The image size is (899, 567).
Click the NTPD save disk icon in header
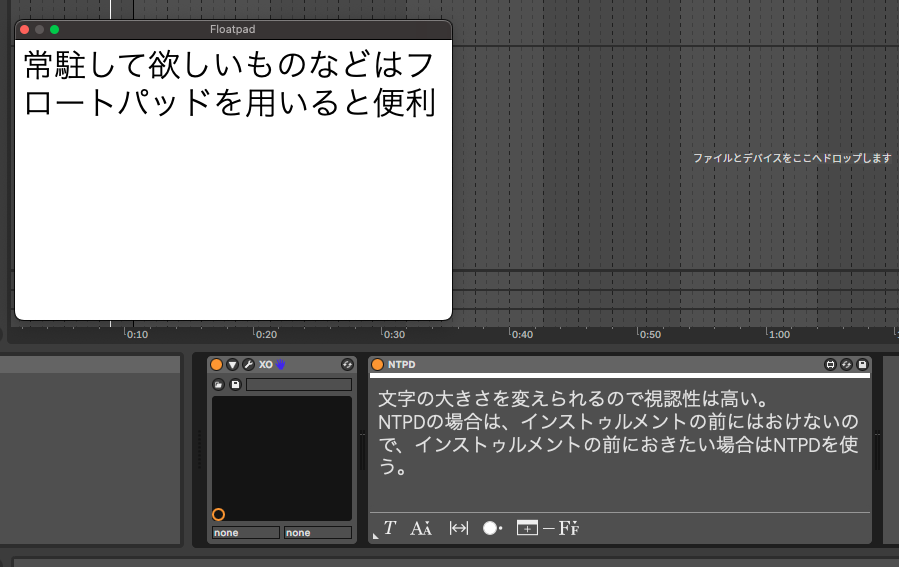pyautogui.click(x=862, y=365)
